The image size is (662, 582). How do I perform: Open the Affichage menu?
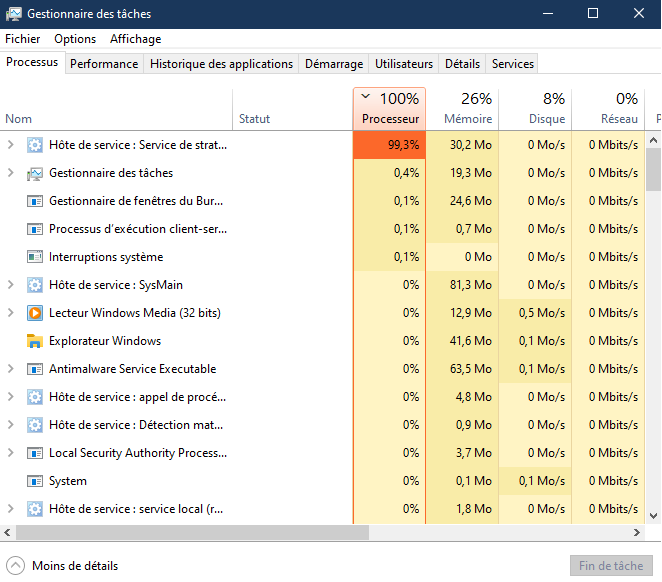(136, 39)
